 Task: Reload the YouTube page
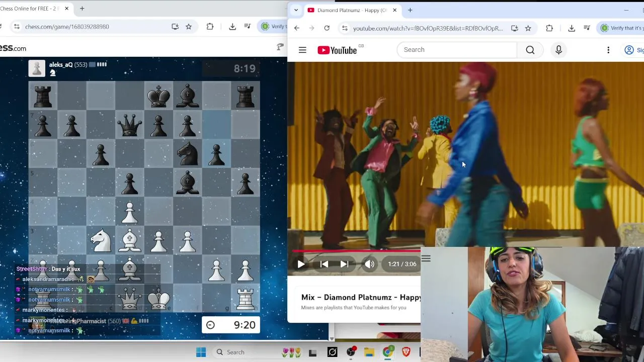click(x=327, y=28)
